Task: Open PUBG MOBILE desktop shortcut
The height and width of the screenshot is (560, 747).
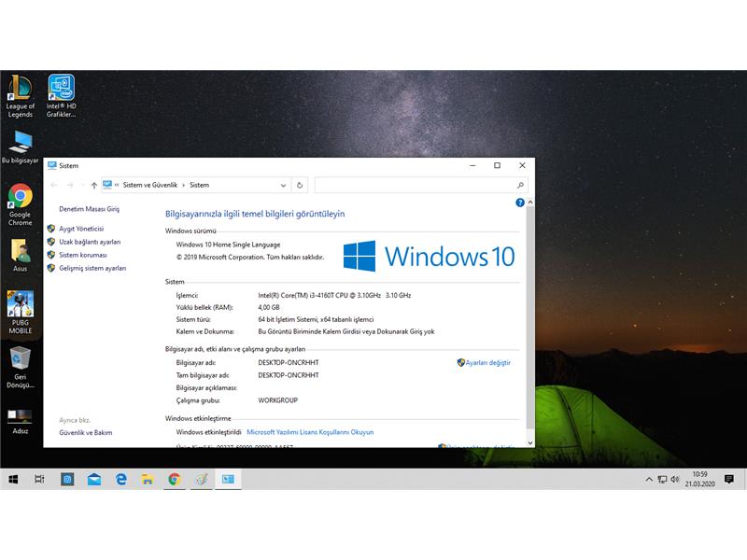Action: tap(20, 312)
